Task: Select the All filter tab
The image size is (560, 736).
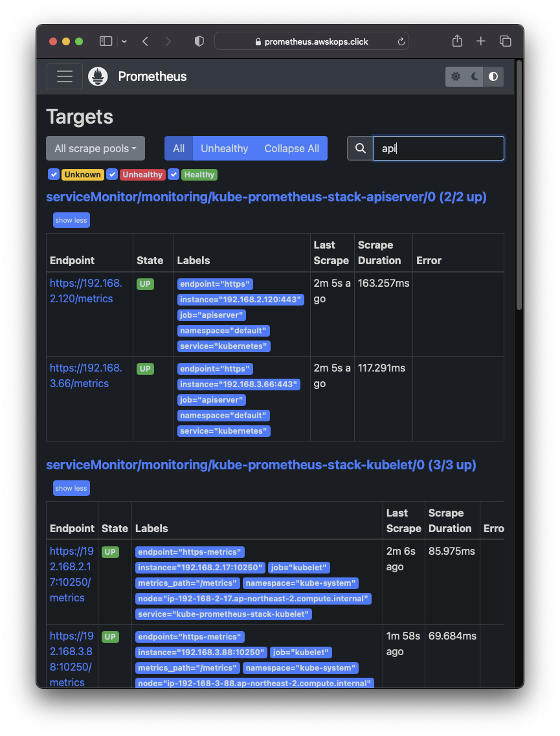Action: pyautogui.click(x=179, y=148)
